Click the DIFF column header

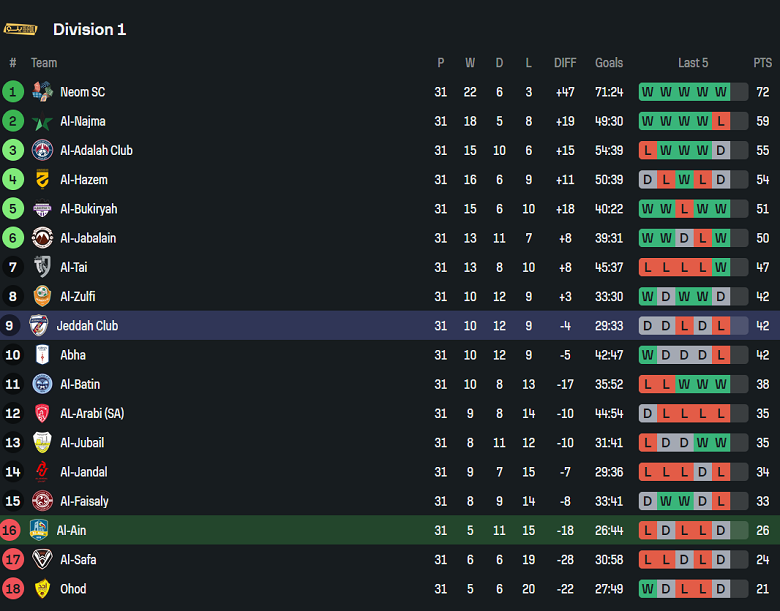click(x=565, y=63)
